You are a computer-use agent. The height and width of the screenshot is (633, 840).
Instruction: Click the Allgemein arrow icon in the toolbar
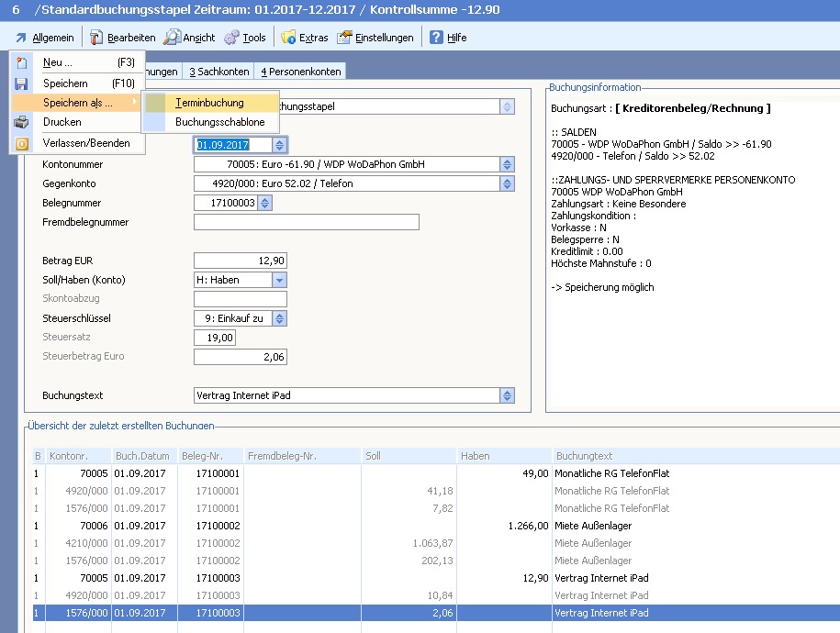[x=20, y=38]
